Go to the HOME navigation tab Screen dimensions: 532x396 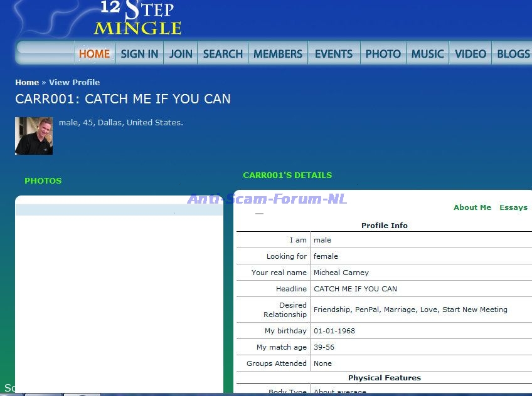coord(94,54)
